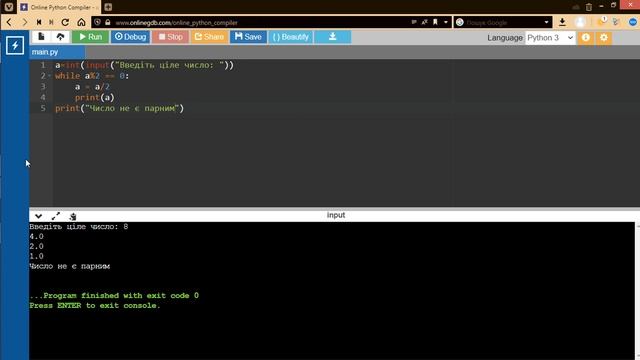Viewport: 640px width, 360px height.
Task: Open the search engine selector dropdown arrow
Action: pyautogui.click(x=547, y=22)
